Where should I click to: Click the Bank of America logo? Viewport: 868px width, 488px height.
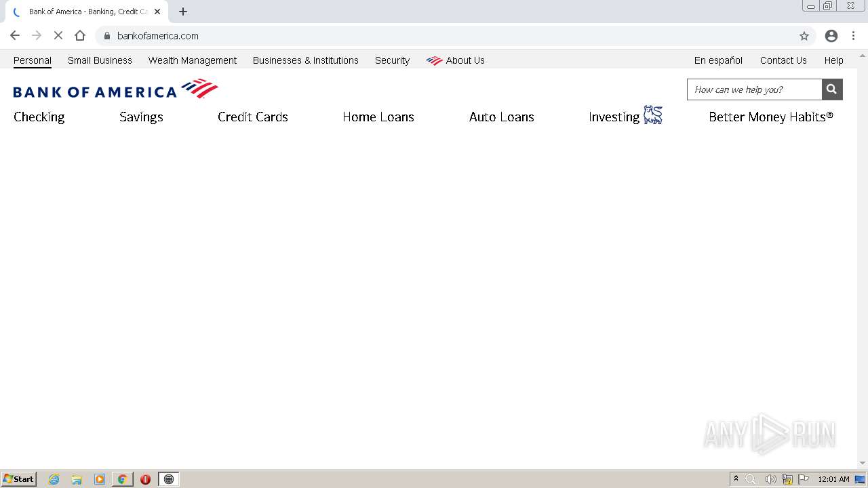[115, 89]
